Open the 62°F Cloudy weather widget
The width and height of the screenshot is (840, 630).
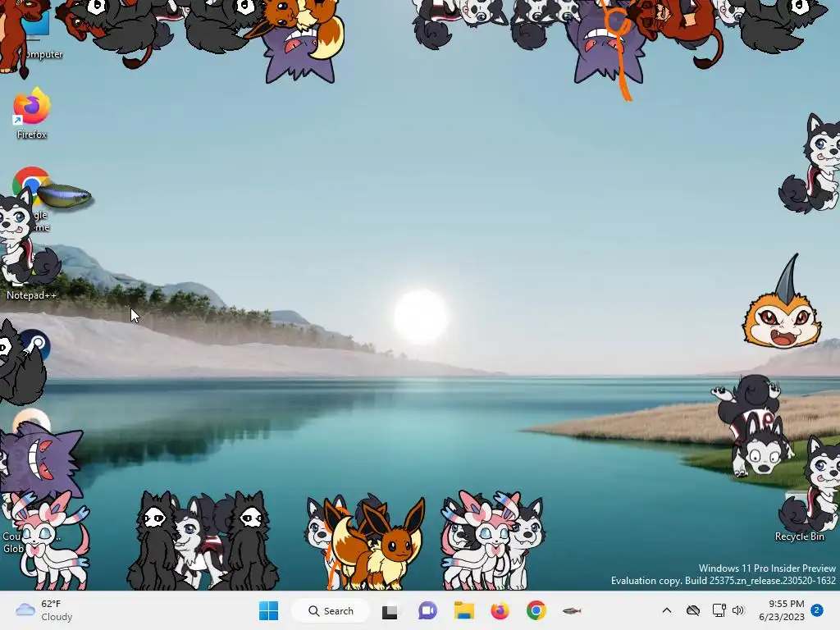(44, 610)
